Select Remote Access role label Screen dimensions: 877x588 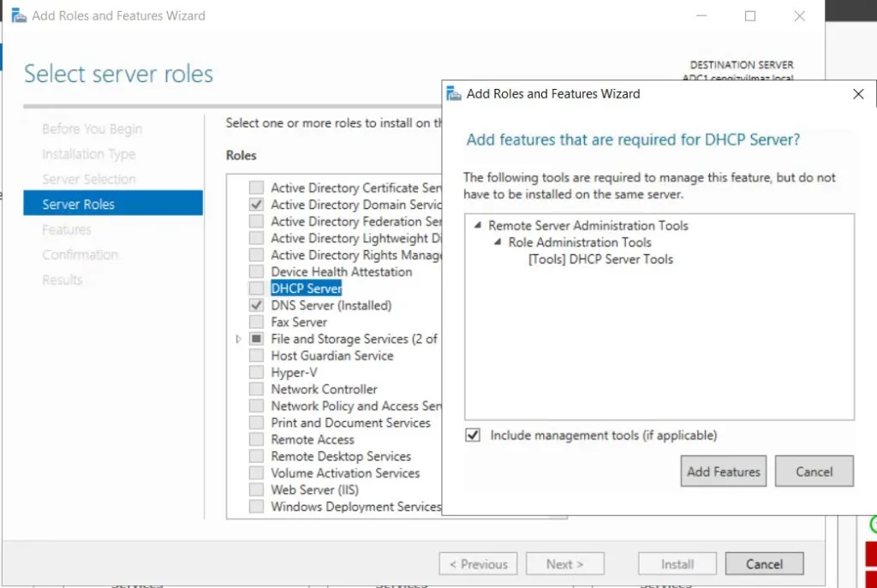point(312,439)
